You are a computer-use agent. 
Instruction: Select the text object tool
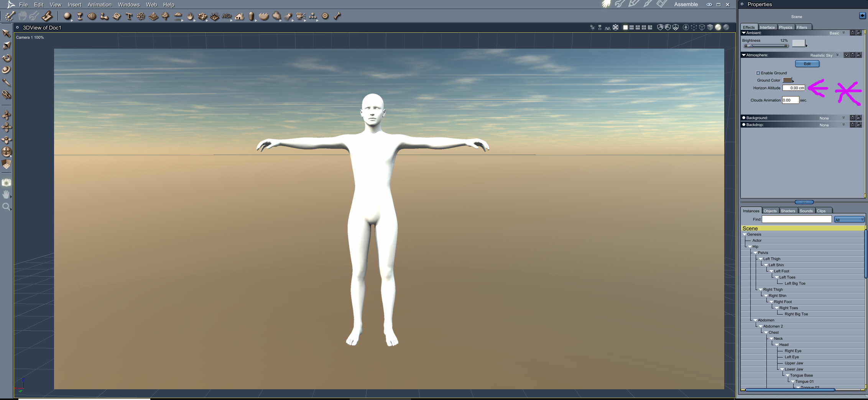pos(129,16)
